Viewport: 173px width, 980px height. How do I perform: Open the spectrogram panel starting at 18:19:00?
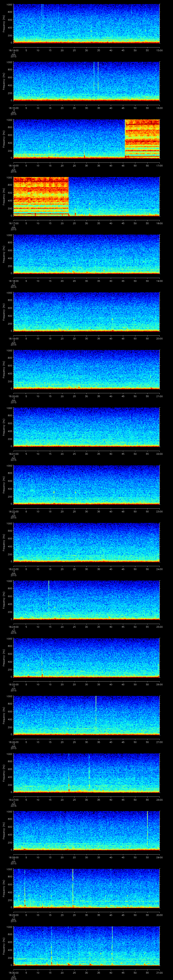[x=86, y=312]
